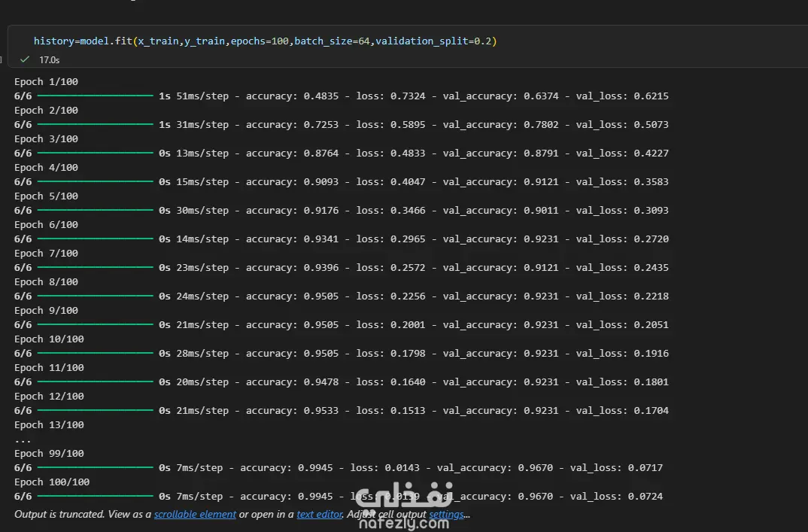Click loss value 0.4833
This screenshot has height=532, width=808.
408,153
